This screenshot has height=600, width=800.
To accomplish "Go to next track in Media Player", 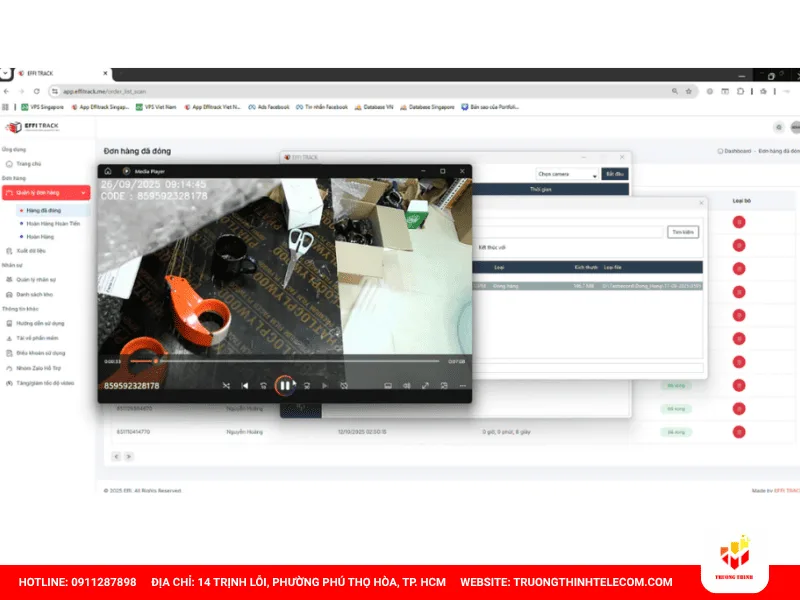I will click(325, 386).
